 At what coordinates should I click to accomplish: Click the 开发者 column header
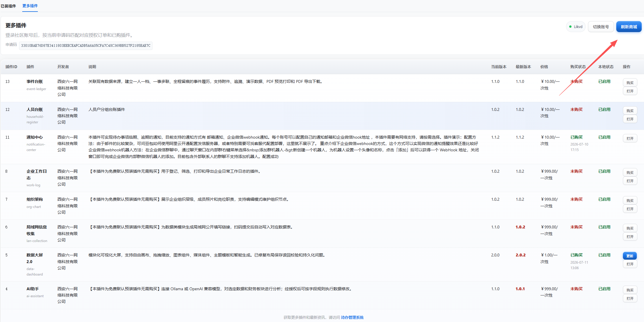(x=63, y=67)
